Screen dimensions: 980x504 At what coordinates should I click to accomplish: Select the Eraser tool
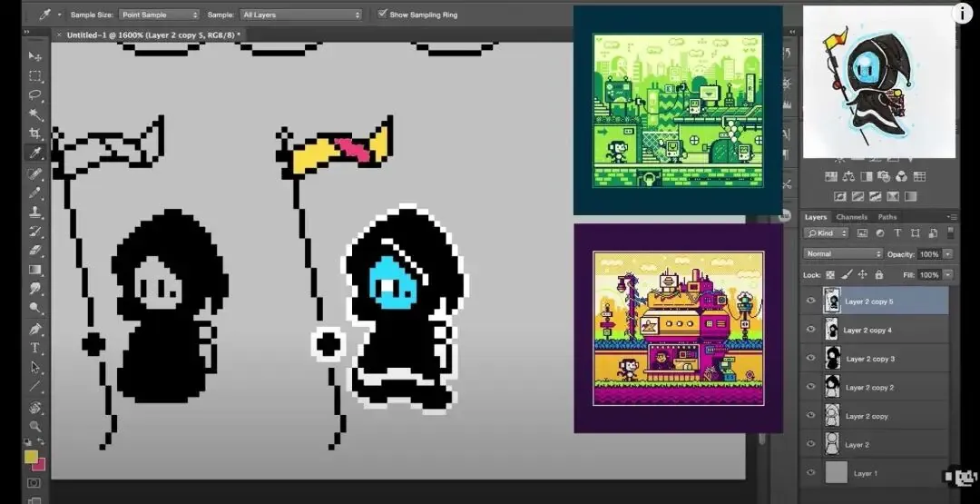coord(35,251)
